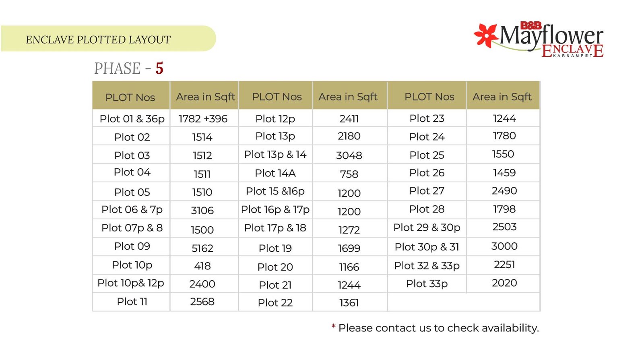Click the Mayflower wordmark text

tap(551, 36)
